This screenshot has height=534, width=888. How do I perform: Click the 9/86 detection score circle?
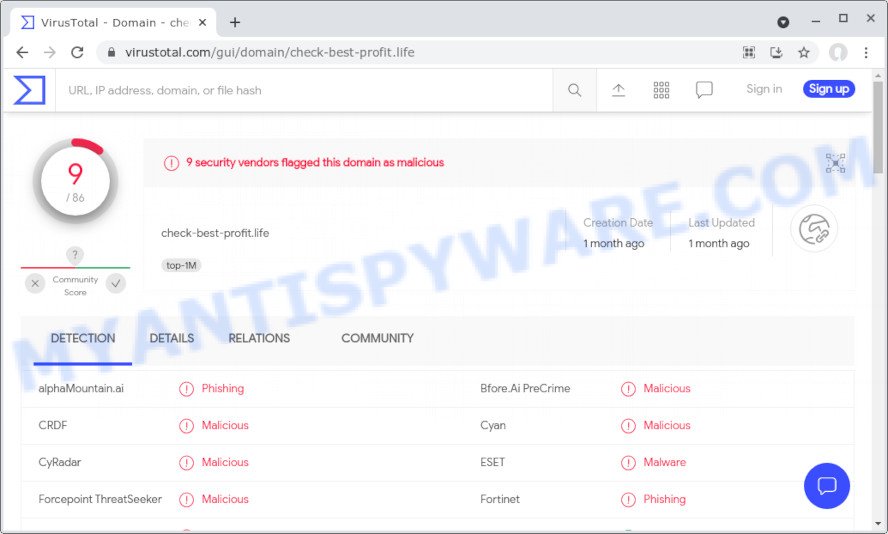click(75, 181)
